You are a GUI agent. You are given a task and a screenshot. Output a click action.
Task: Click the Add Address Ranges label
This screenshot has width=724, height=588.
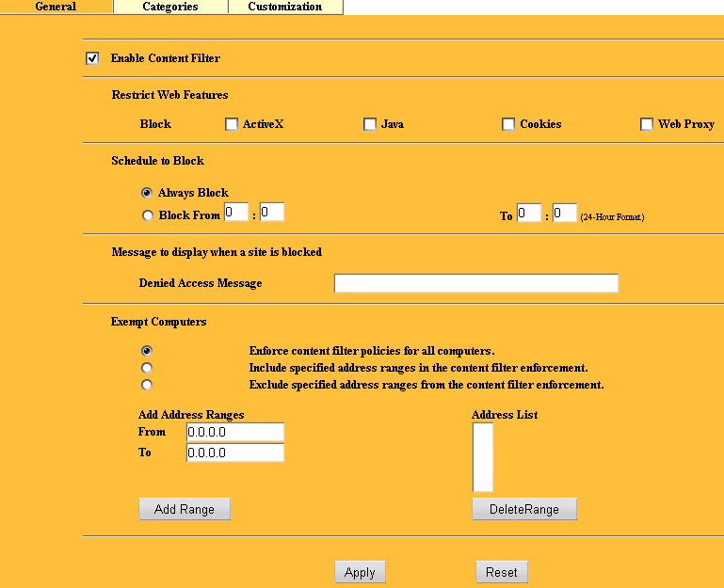(x=191, y=415)
